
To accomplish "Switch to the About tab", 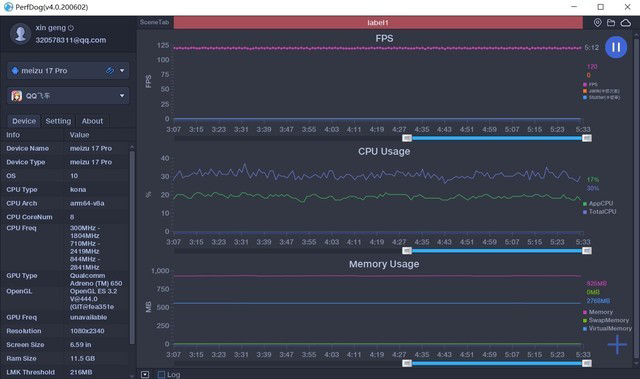I will click(92, 121).
